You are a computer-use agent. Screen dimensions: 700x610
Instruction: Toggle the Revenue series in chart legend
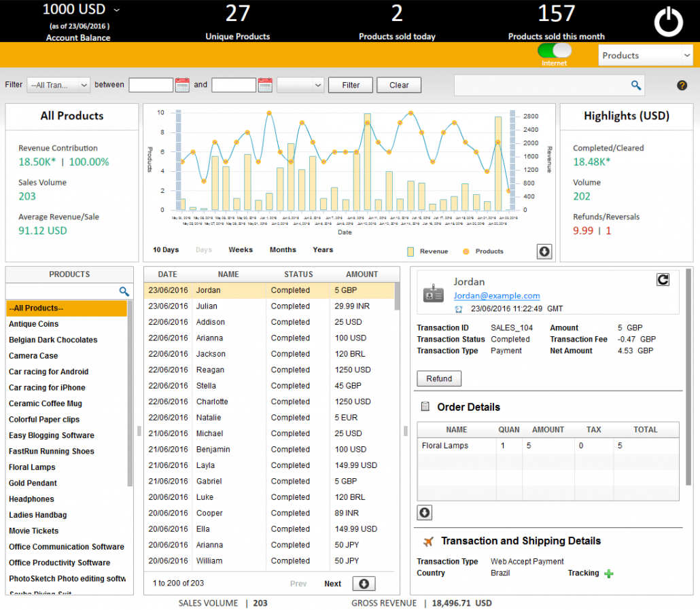tap(427, 251)
